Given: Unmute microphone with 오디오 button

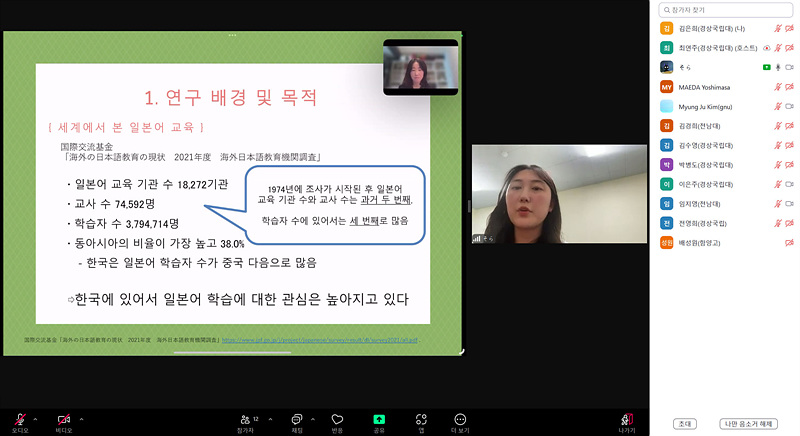Looking at the screenshot, I should coord(19,419).
